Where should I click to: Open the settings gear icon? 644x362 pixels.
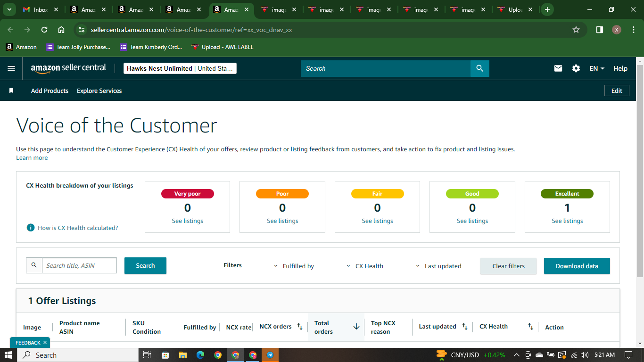[x=576, y=68]
